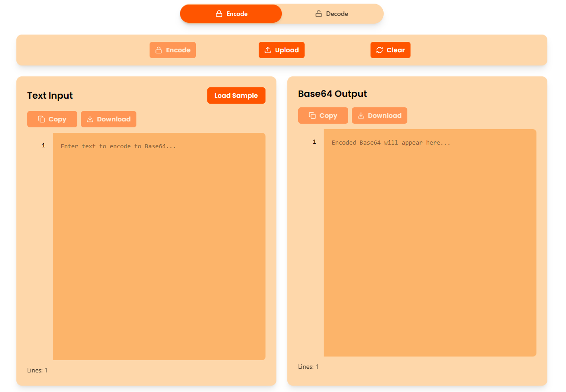Click the refresh icon inside the Clear button
The image size is (566, 392).
pyautogui.click(x=380, y=50)
